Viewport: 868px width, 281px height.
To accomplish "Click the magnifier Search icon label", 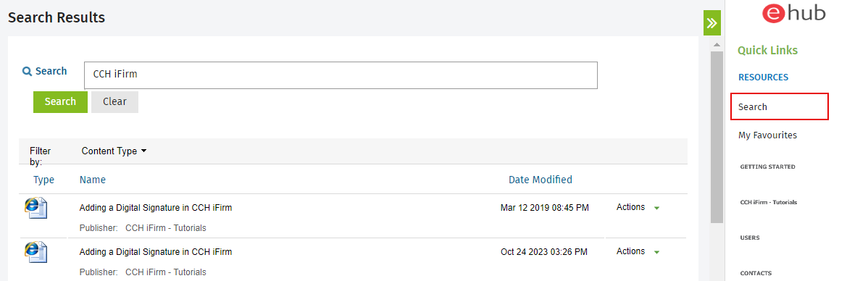I will 44,71.
